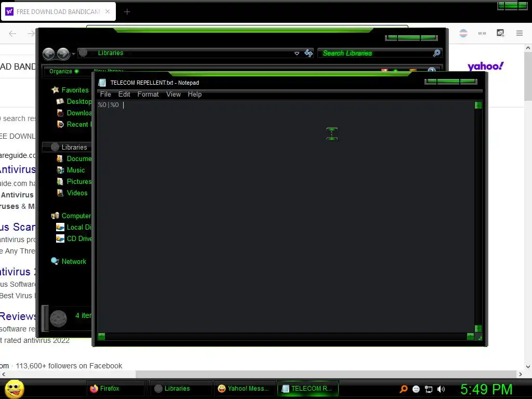
Task: Select the Libraries node in navigation pane
Action: (74, 147)
